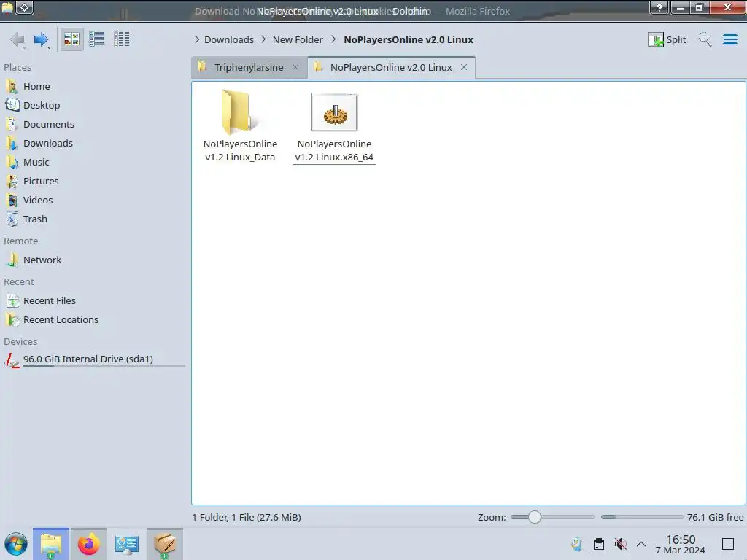Screen dimensions: 747x560
Task: Expand chevron before NoPlayersOnline breadcrumb
Action: pos(333,39)
